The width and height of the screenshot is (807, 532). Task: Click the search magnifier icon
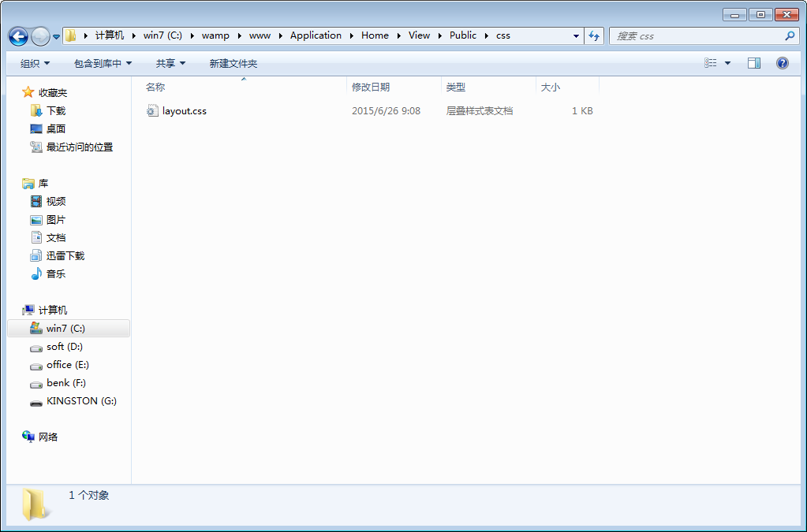pos(790,36)
